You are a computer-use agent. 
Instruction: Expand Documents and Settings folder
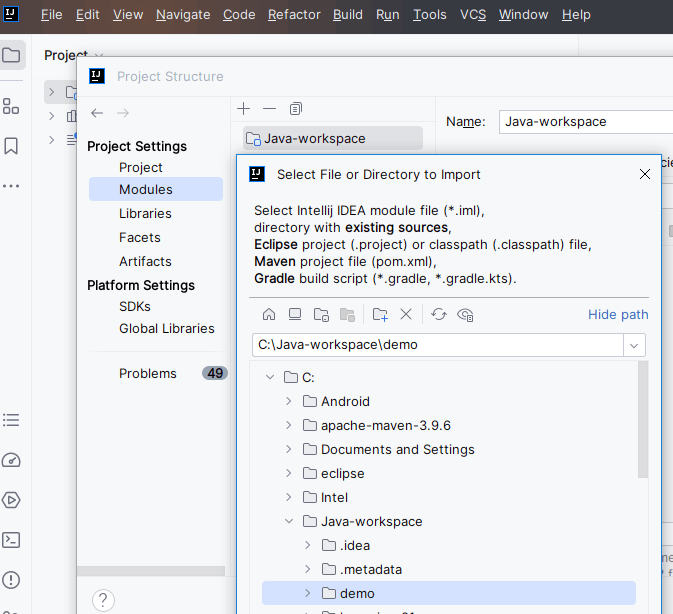[289, 450]
